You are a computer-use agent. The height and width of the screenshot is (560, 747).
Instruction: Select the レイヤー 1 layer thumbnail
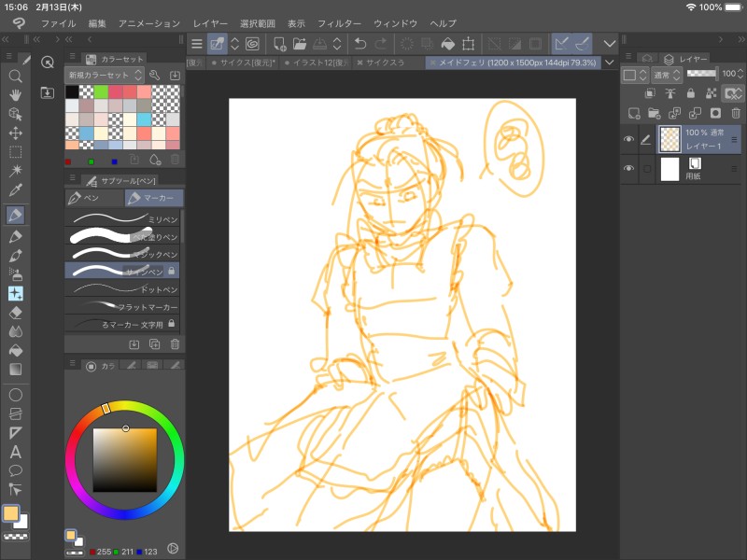click(x=669, y=139)
